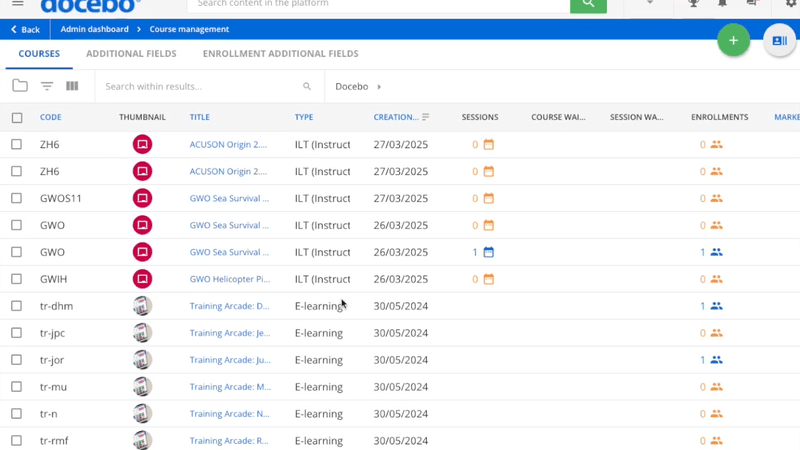Open enrollments icon for GWIH row
This screenshot has width=800, height=450.
716,279
